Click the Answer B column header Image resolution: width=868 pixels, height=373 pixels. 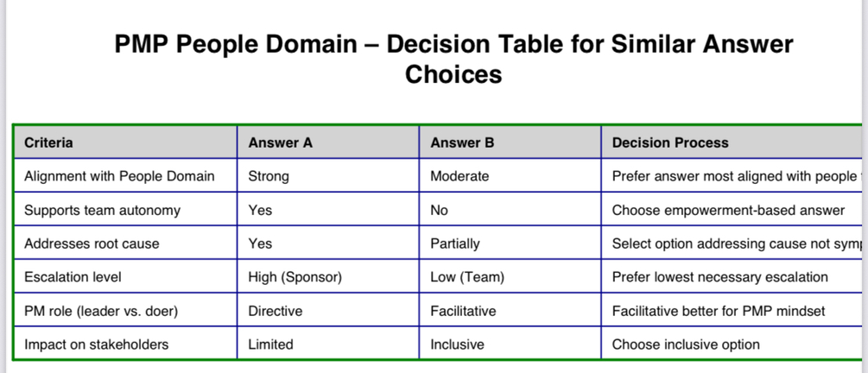462,142
